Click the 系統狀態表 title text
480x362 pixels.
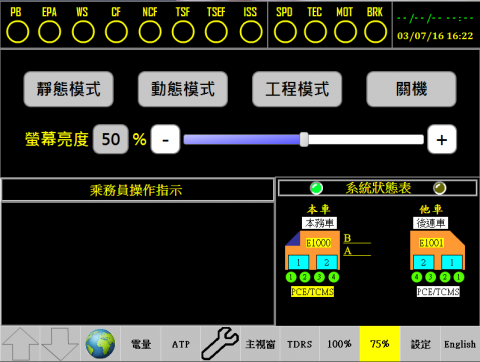(378, 188)
